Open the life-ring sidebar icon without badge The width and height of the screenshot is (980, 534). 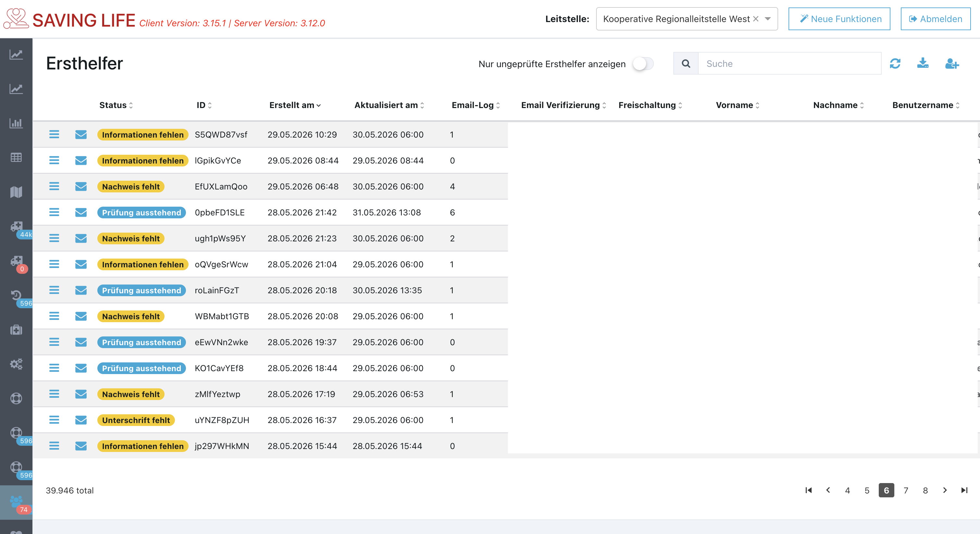coord(16,398)
